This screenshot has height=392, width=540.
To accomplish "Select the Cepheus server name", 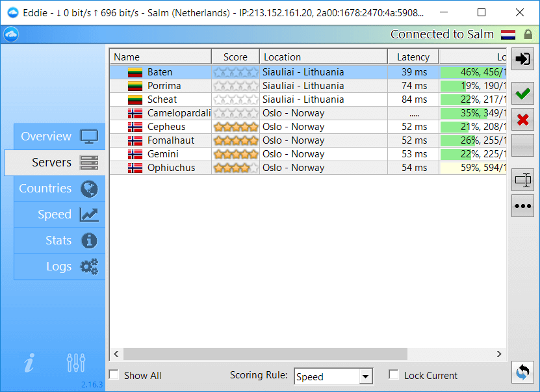I will coord(166,127).
